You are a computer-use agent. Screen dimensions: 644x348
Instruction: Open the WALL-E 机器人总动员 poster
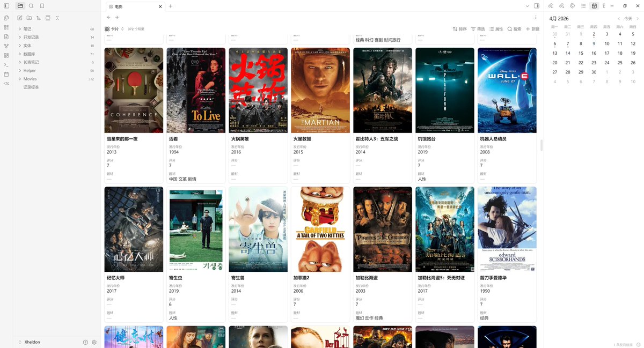[507, 90]
